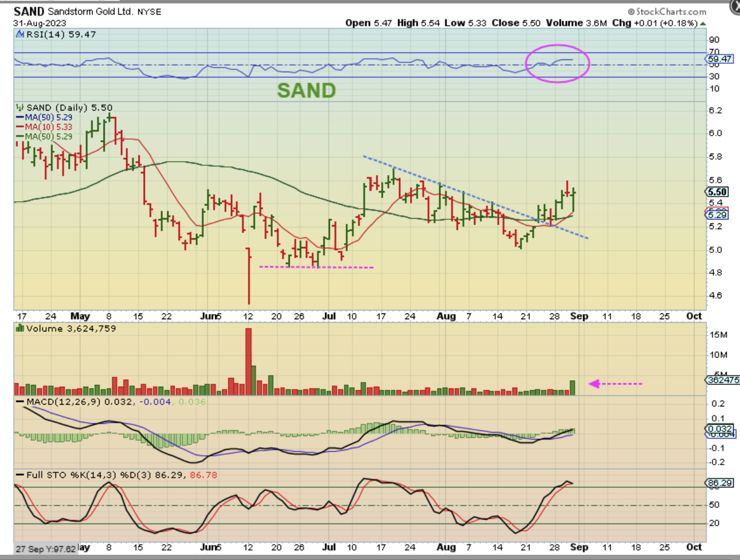Viewport: 740px width, 560px height.
Task: Click the blue MA(50) 5.29 legend text
Action: [x=49, y=117]
